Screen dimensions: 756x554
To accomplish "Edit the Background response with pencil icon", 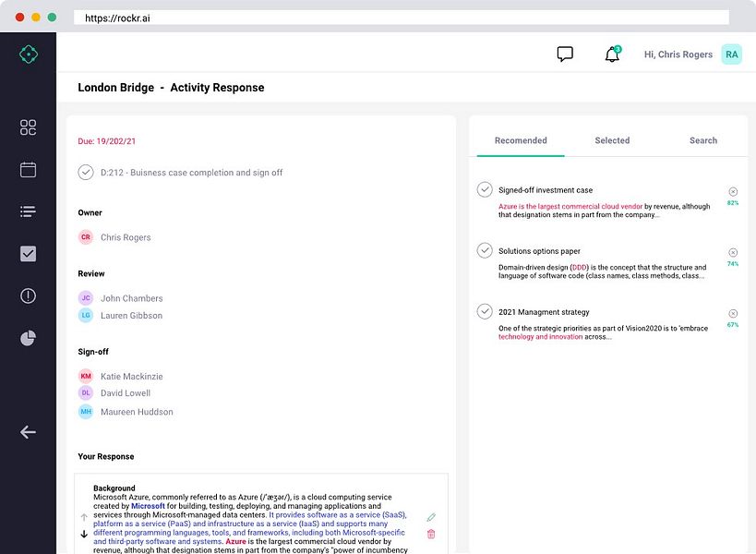I will tap(431, 517).
